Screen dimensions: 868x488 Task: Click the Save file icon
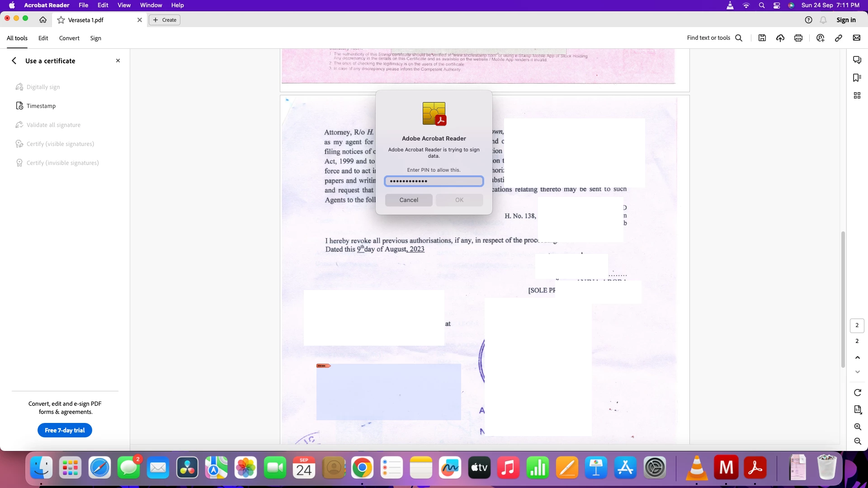762,38
